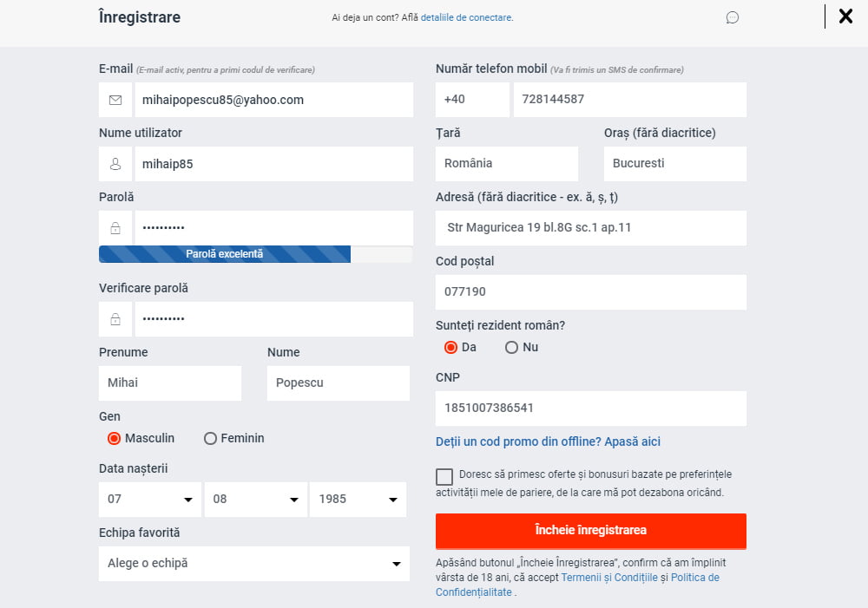Enable the offers and bonuses checkbox
The height and width of the screenshot is (608, 868).
tap(444, 476)
